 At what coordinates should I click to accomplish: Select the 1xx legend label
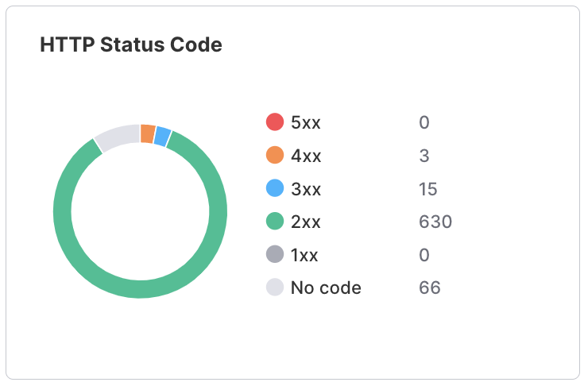(304, 255)
